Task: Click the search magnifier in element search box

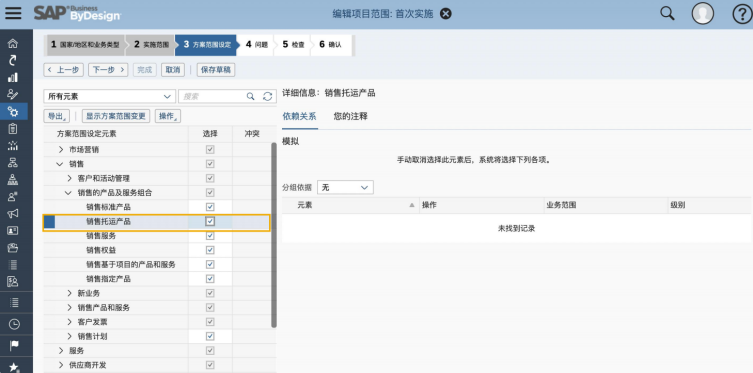Action: point(250,96)
